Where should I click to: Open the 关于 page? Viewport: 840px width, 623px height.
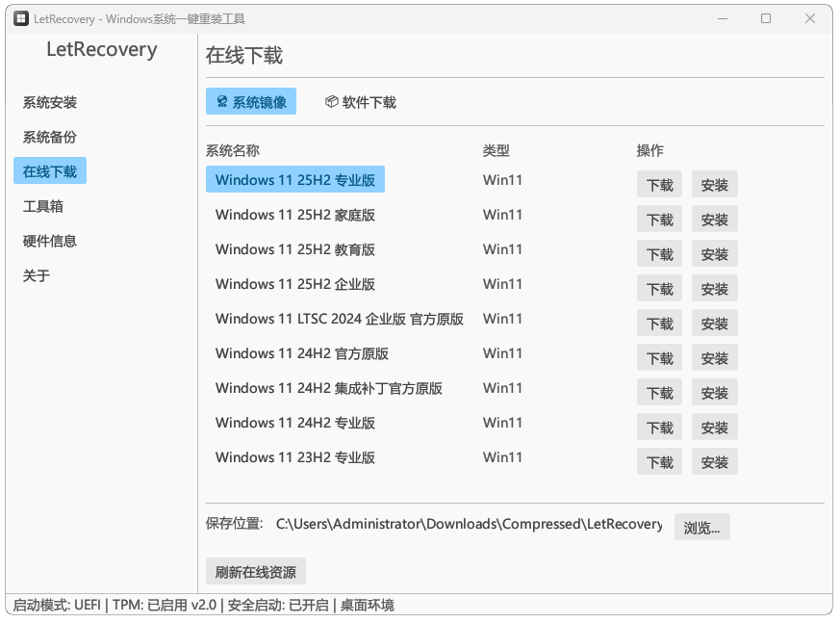click(x=37, y=275)
